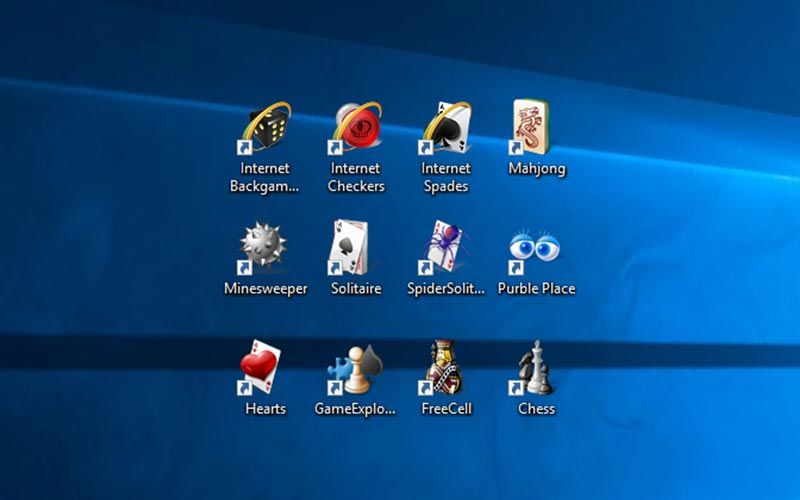Select the Internet Backgammon dice icon
This screenshot has width=800, height=500.
pyautogui.click(x=265, y=128)
